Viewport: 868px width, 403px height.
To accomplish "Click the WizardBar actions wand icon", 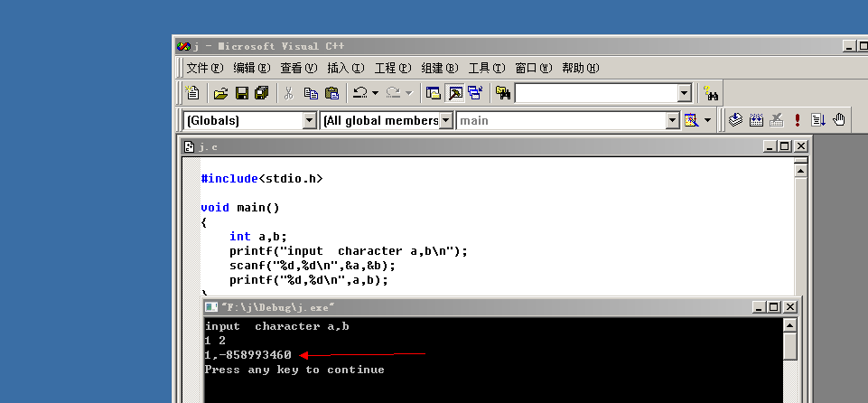I will point(691,120).
